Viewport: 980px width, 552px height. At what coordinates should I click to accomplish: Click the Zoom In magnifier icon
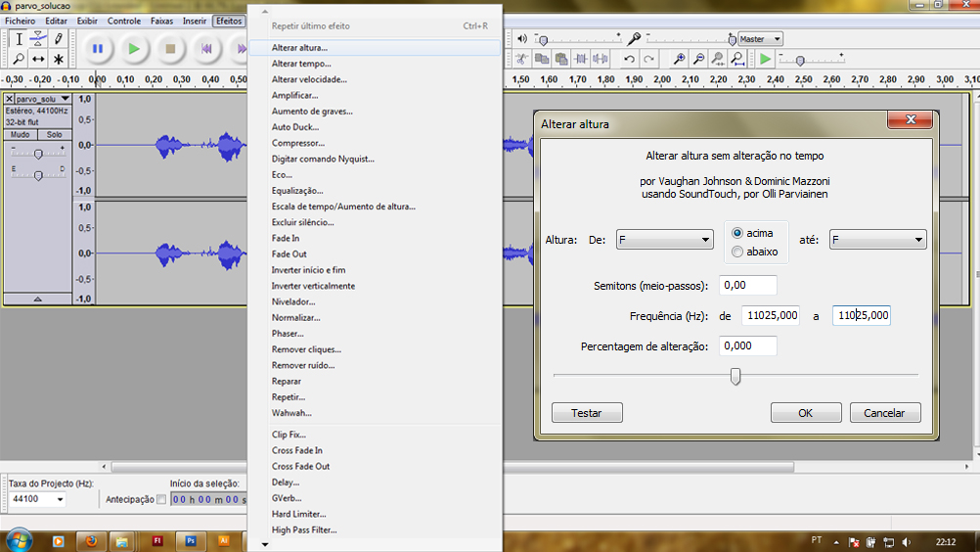tap(679, 60)
